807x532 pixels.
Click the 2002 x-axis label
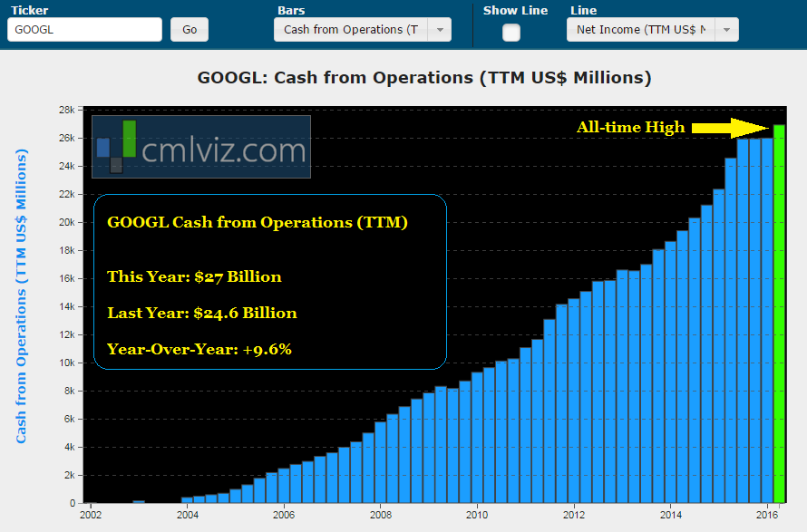[x=91, y=515]
